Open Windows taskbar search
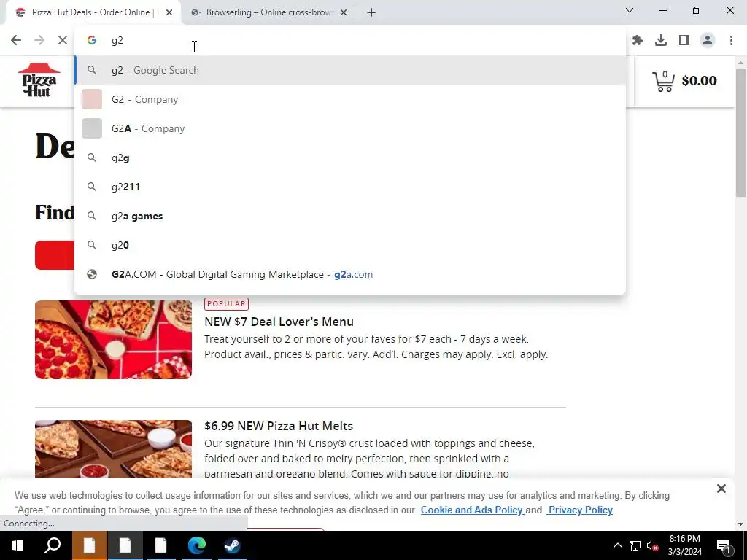This screenshot has height=560, width=747. click(53, 545)
